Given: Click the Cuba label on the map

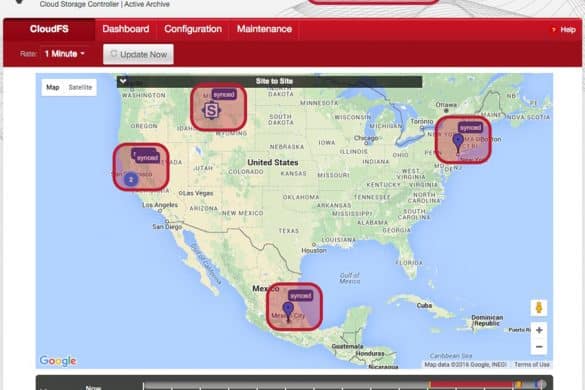Looking at the screenshot, I should click(x=424, y=305).
